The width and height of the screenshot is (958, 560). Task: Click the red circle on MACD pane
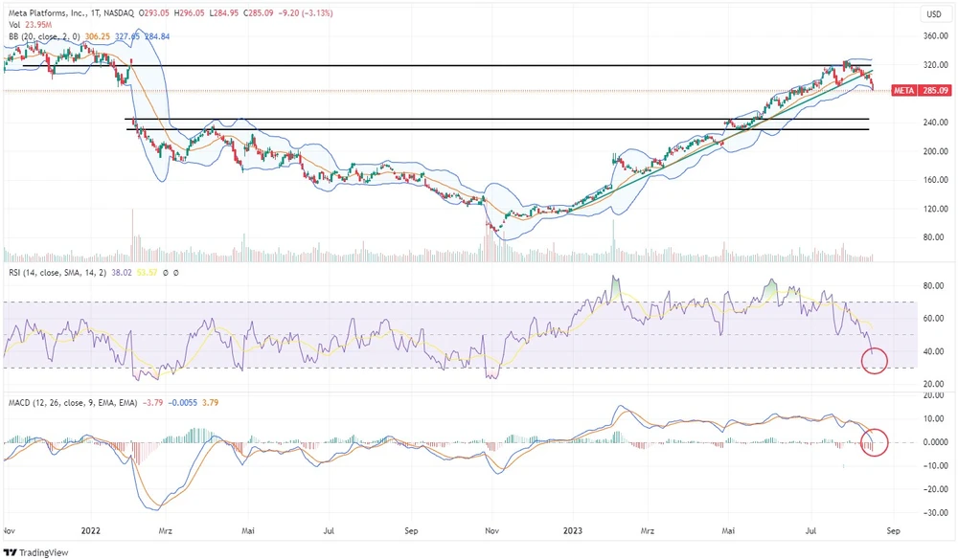[875, 442]
